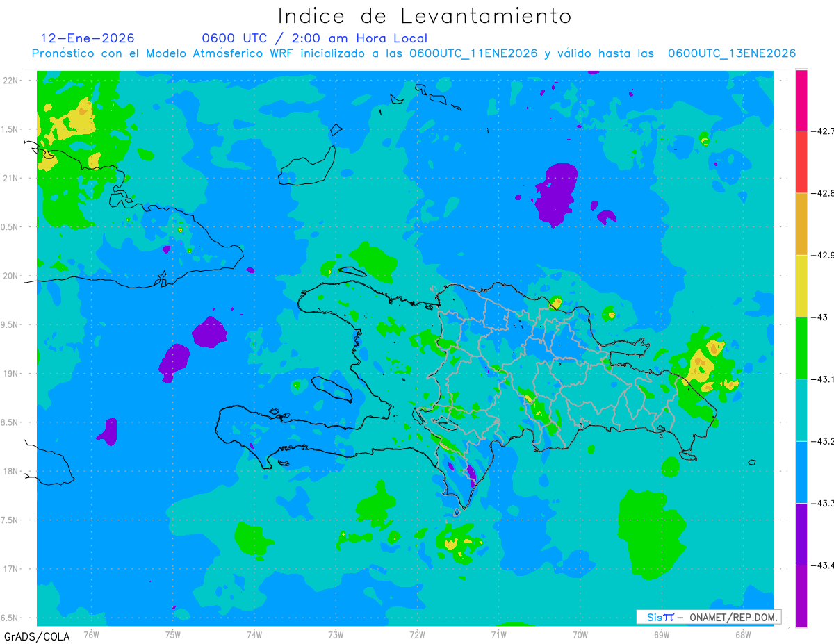Click the '21N' latitude label
The image size is (834, 644).
(10, 179)
